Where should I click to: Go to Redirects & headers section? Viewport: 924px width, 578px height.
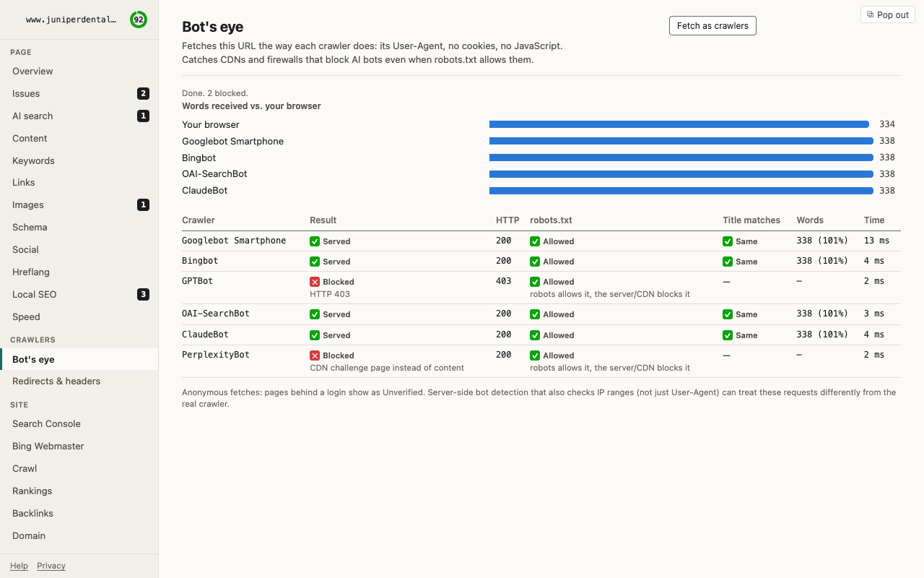(79, 381)
